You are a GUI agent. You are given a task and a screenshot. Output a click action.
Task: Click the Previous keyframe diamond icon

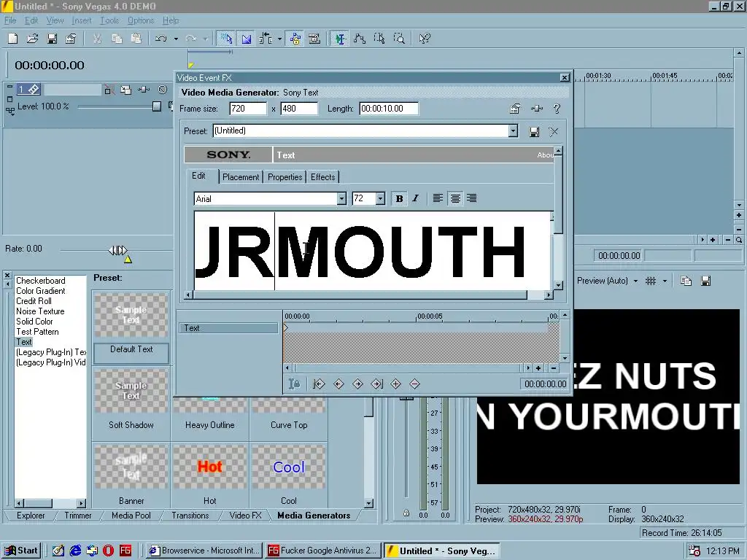click(338, 384)
